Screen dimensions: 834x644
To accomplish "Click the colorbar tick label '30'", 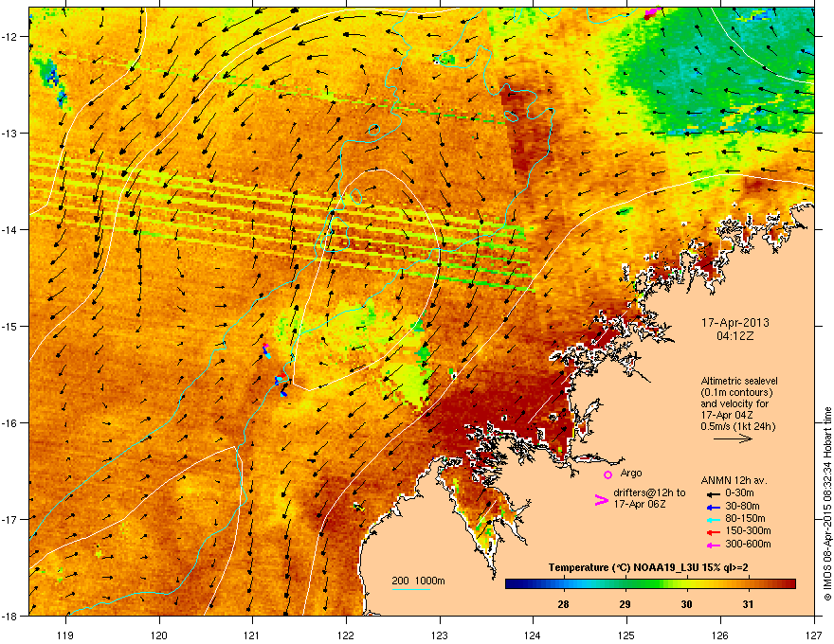I will pos(687,604).
